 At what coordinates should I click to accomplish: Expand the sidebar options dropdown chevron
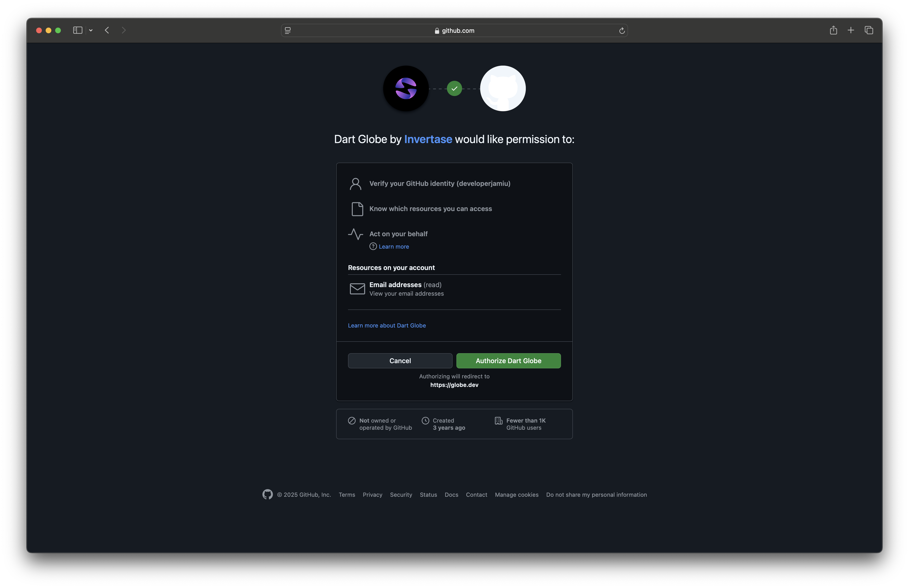pyautogui.click(x=91, y=30)
